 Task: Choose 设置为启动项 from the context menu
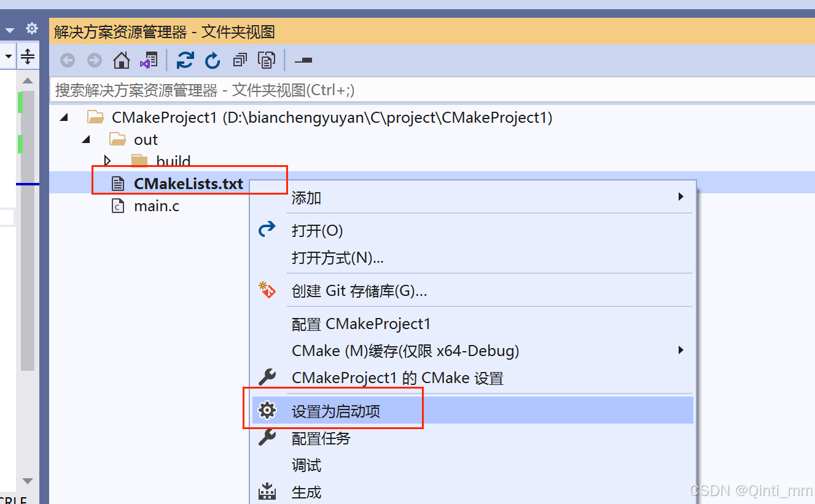pyautogui.click(x=337, y=411)
